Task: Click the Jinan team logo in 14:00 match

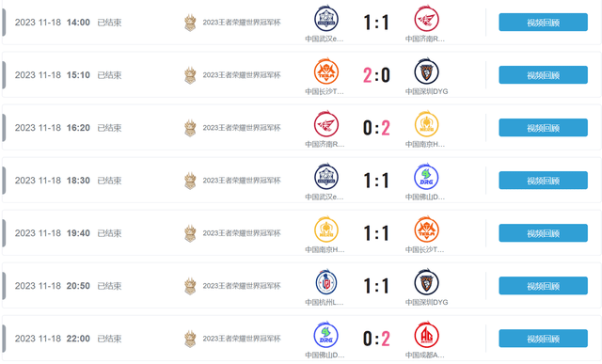Action: 426,19
